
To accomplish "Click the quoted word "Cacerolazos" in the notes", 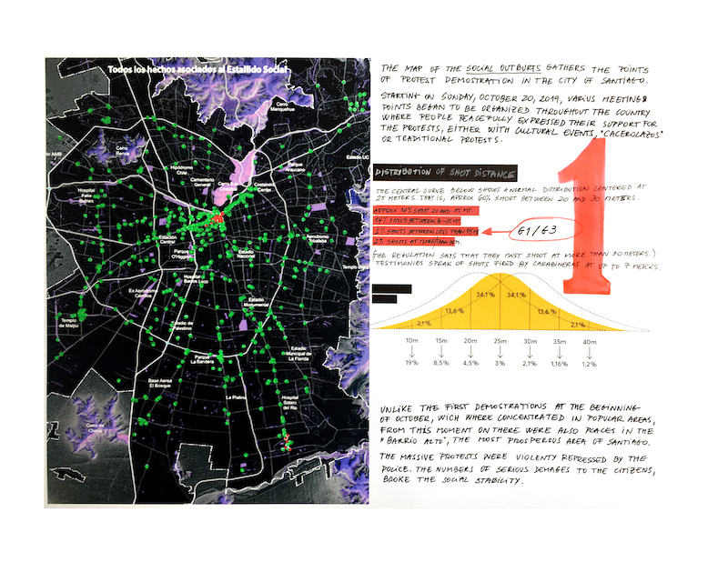I will point(630,135).
